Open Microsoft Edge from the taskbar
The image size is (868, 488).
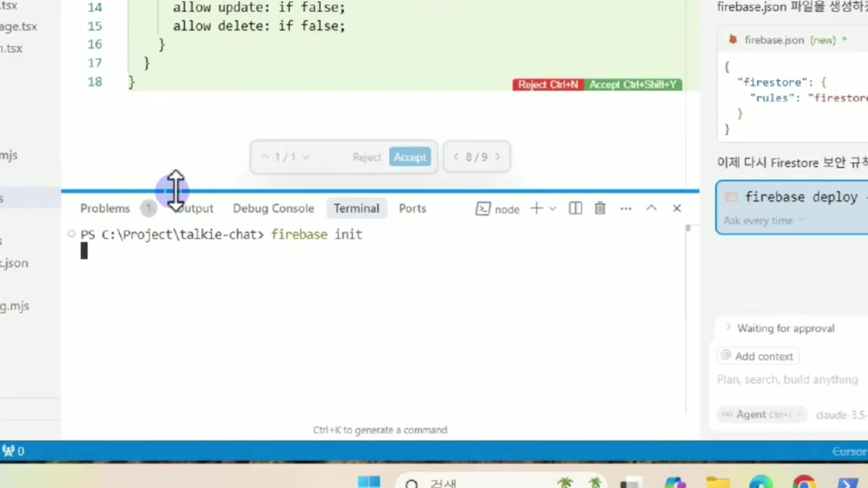pos(761,481)
